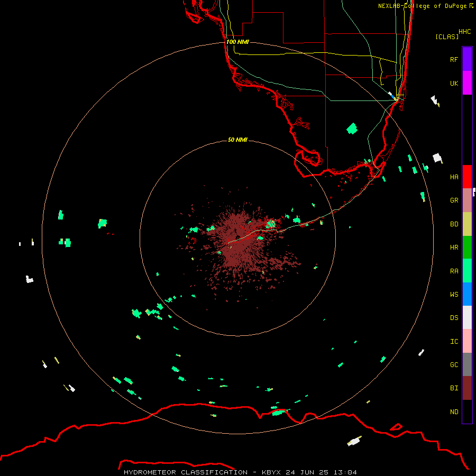Image resolution: width=476 pixels, height=476 pixels.
Task: Click the UK legend label
Action: [x=454, y=83]
